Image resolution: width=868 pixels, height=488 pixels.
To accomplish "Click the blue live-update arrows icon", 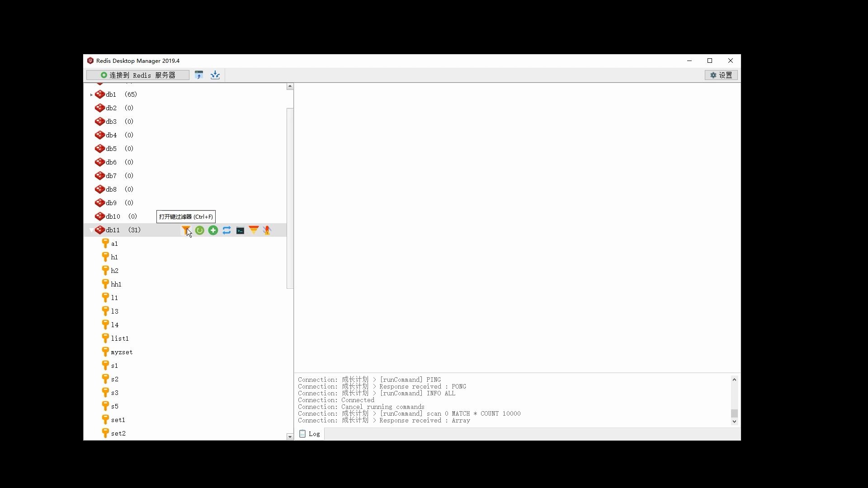I will pos(226,230).
